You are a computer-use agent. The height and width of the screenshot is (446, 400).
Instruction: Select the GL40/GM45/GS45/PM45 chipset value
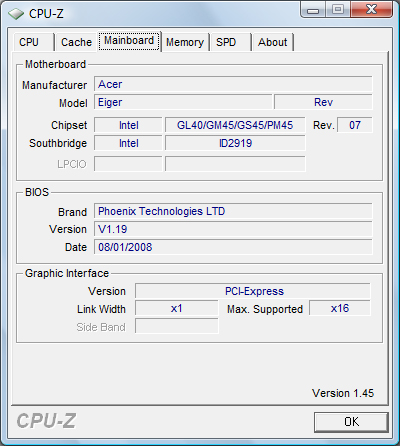click(x=235, y=125)
